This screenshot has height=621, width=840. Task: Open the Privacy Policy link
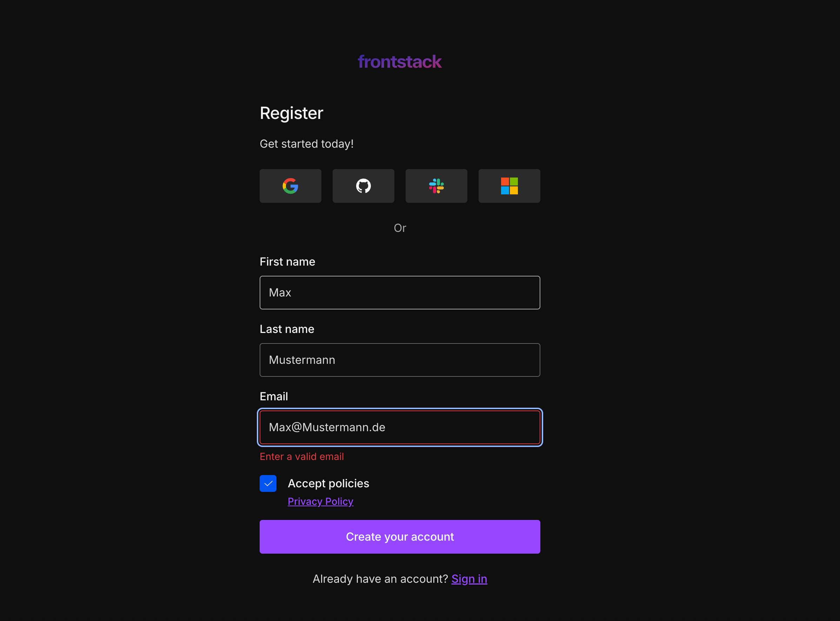coord(320,501)
